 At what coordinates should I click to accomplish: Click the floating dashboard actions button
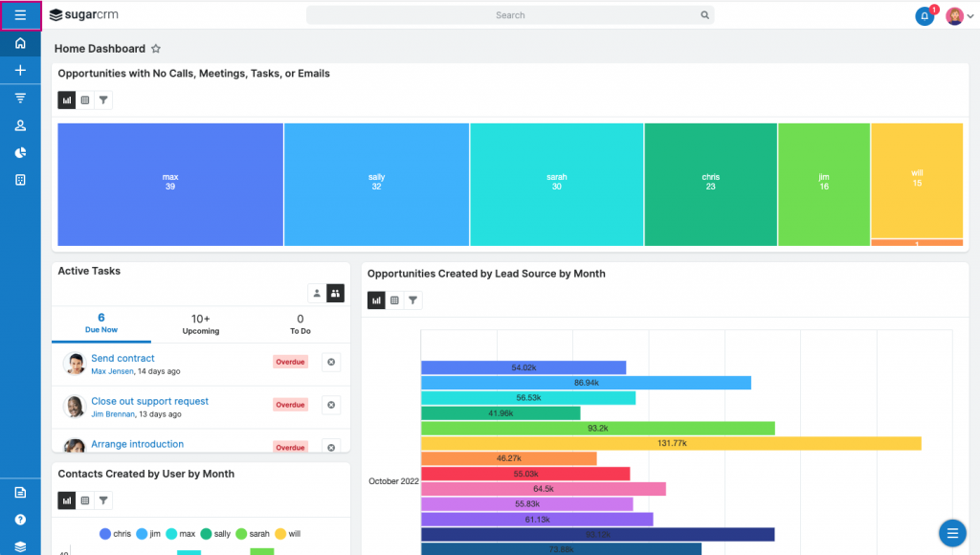(x=952, y=533)
